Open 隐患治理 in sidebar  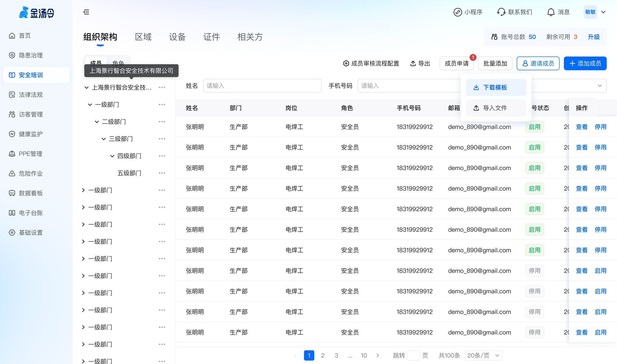(x=31, y=55)
